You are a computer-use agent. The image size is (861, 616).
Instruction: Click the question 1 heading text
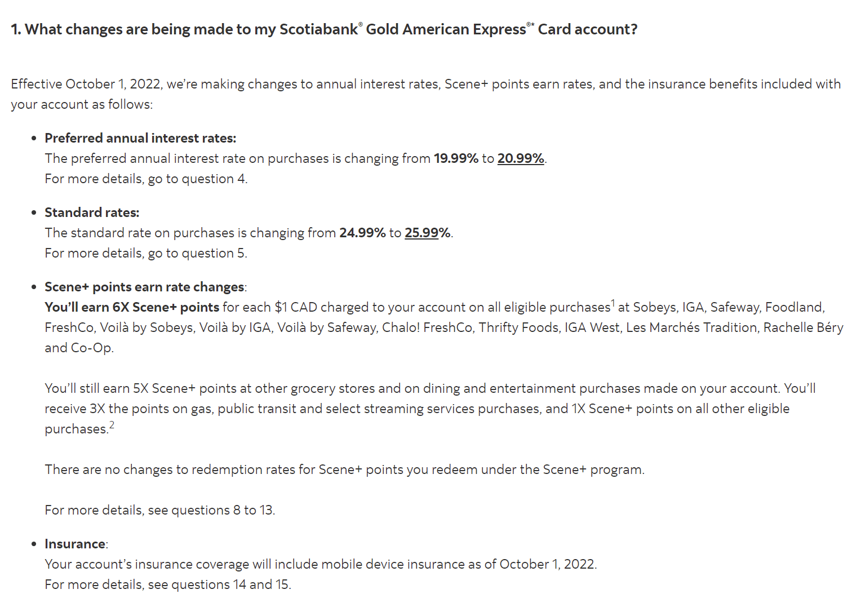pyautogui.click(x=323, y=29)
